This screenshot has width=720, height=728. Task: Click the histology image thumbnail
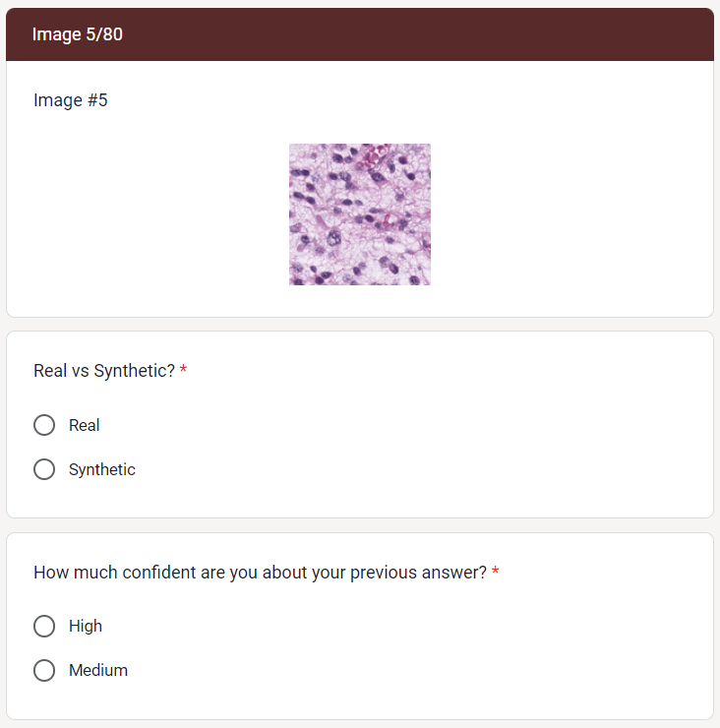click(360, 214)
